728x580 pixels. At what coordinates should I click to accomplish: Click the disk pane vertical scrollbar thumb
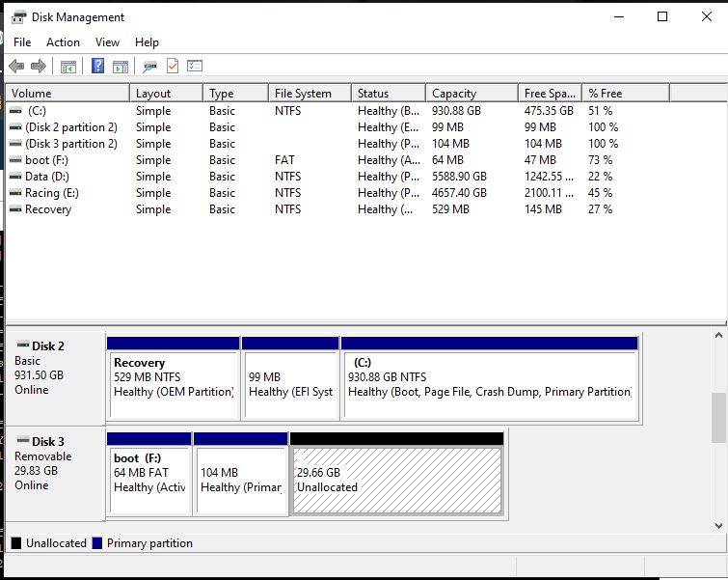tap(718, 418)
